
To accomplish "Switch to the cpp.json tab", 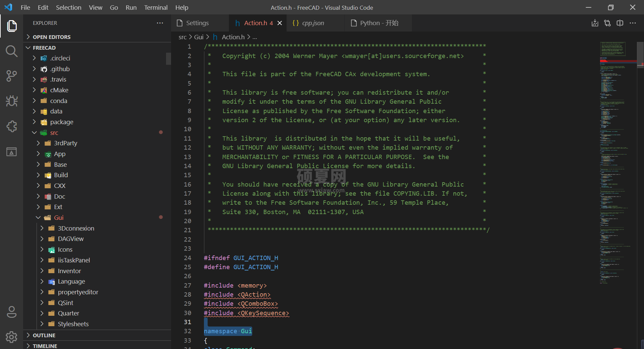I will click(316, 23).
